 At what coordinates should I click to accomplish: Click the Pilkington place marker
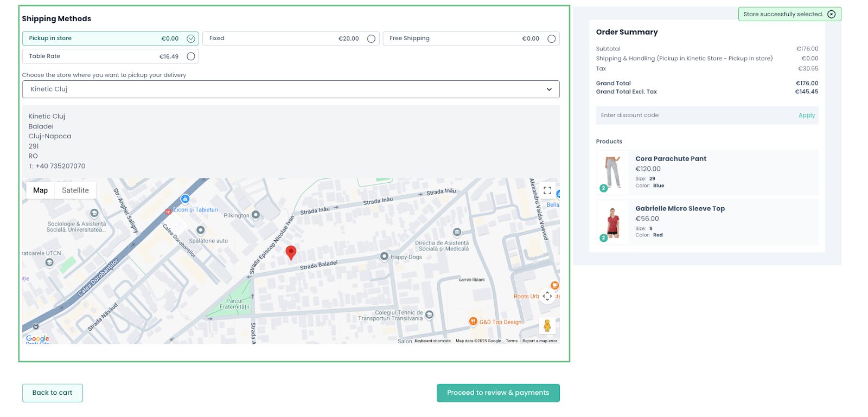(256, 215)
